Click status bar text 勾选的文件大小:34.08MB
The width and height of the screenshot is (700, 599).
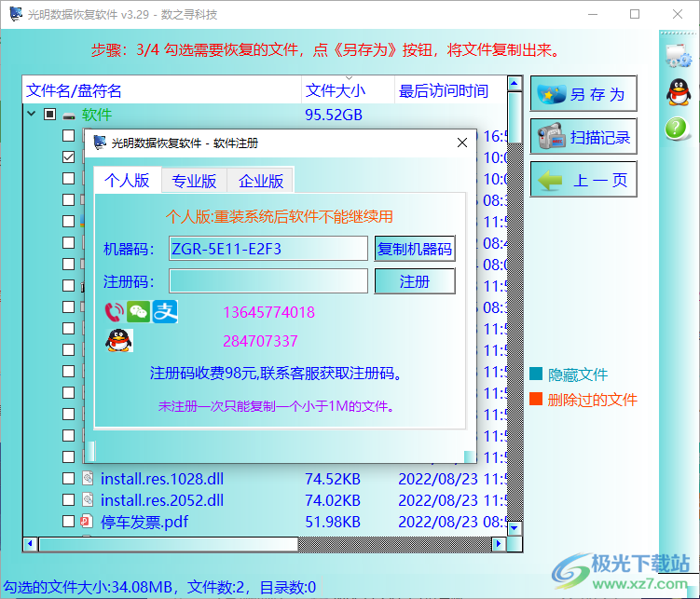tap(88, 587)
